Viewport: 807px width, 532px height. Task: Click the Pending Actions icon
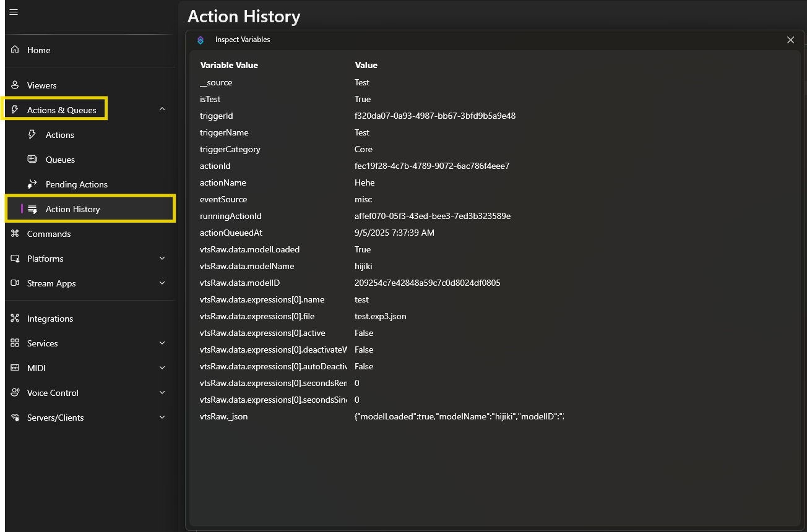pyautogui.click(x=32, y=184)
